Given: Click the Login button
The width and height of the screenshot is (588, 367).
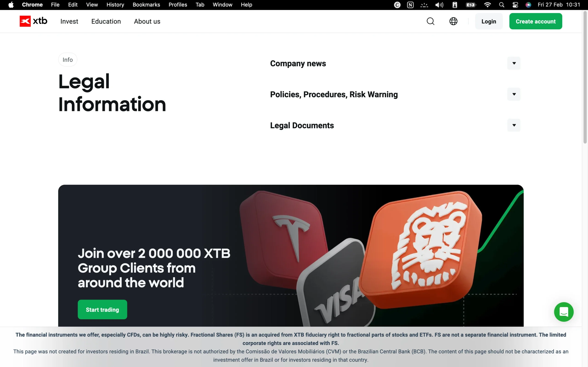Looking at the screenshot, I should tap(489, 21).
